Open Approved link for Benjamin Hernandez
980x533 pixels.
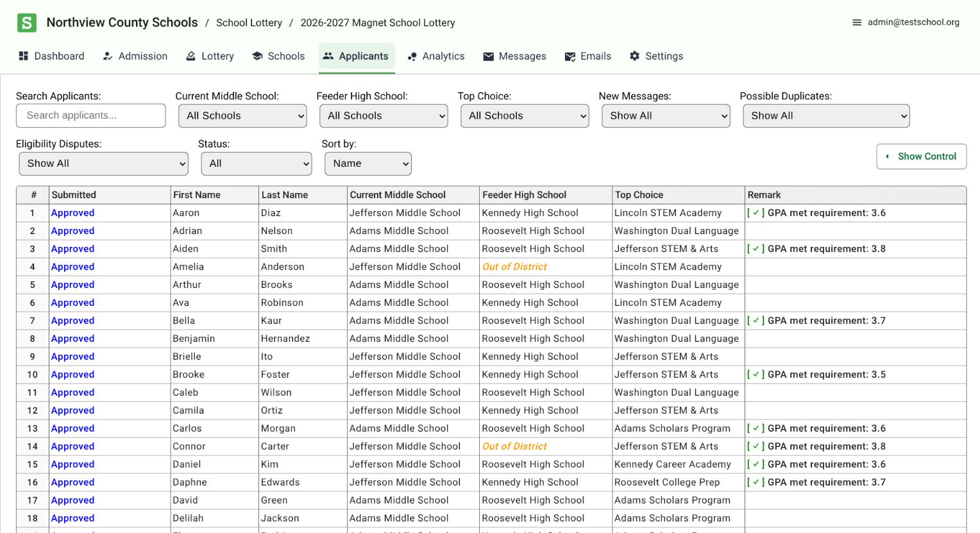73,339
